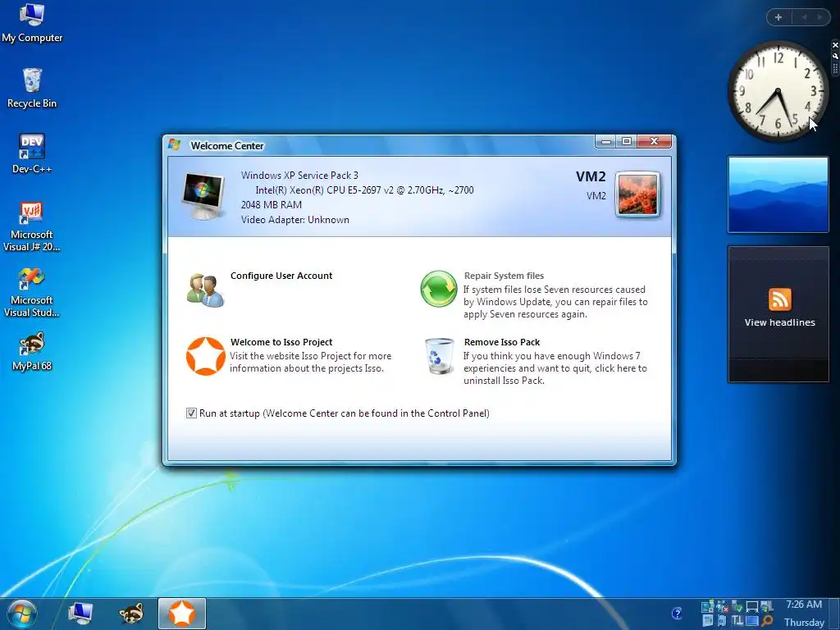
Task: Click the orange star Isso Project icon
Action: 205,356
